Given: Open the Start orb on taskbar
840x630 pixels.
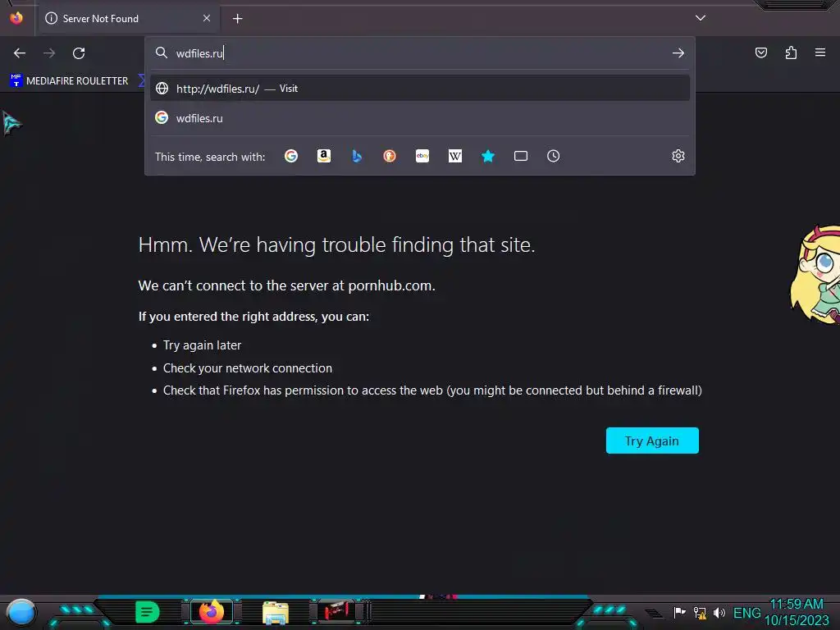Looking at the screenshot, I should (21, 612).
